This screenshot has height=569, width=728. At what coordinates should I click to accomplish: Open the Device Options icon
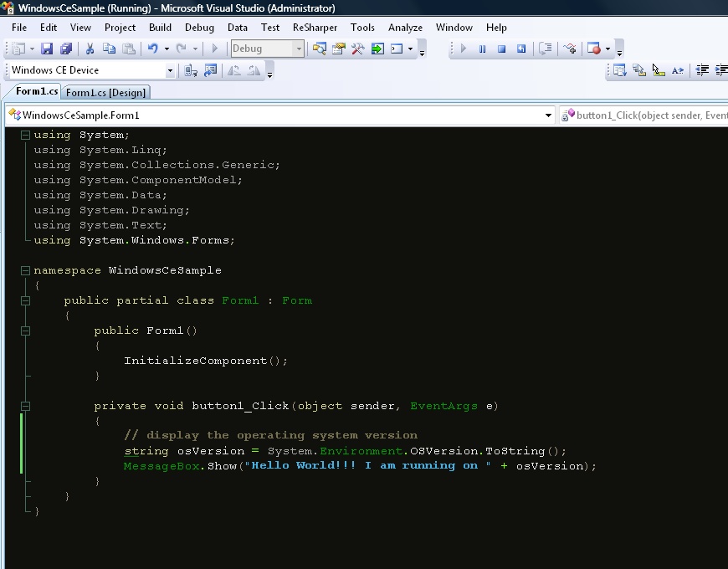tap(211, 70)
